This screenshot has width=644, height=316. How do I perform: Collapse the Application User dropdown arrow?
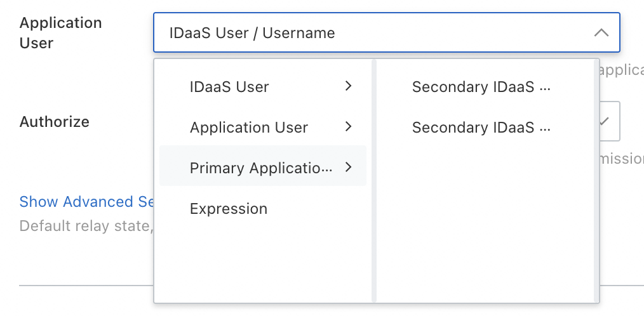tap(601, 32)
